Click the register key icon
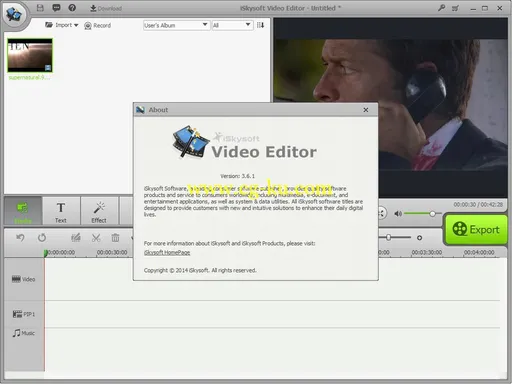The height and width of the screenshot is (384, 512). tap(441, 8)
